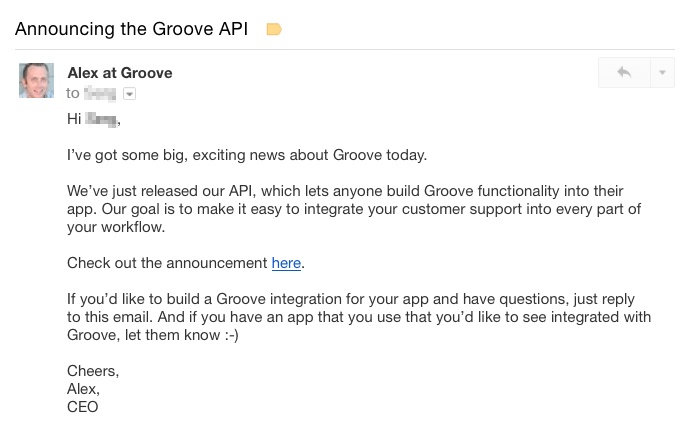Click the 'CEO' title in the signature
690x430 pixels.
[83, 407]
